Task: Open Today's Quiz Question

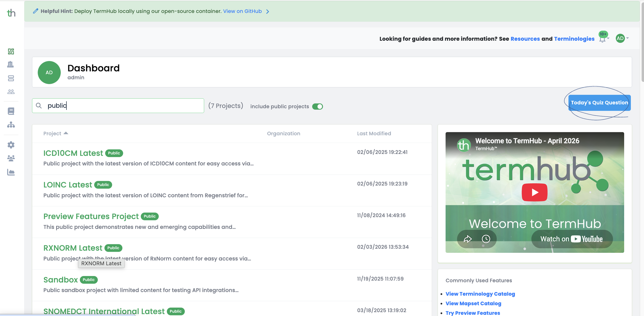Action: pyautogui.click(x=599, y=103)
